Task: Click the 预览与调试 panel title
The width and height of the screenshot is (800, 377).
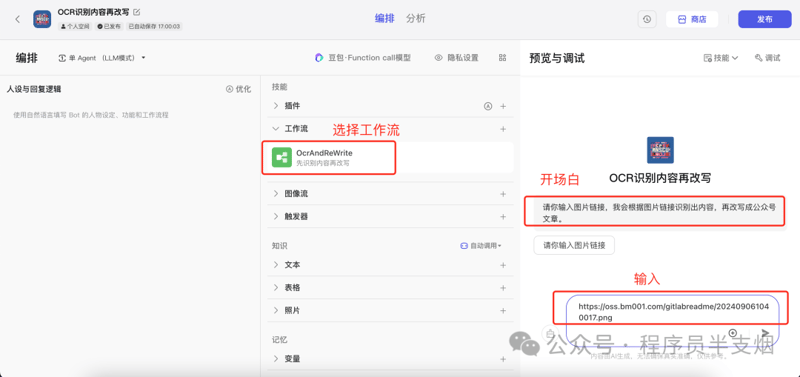Action: pyautogui.click(x=557, y=58)
